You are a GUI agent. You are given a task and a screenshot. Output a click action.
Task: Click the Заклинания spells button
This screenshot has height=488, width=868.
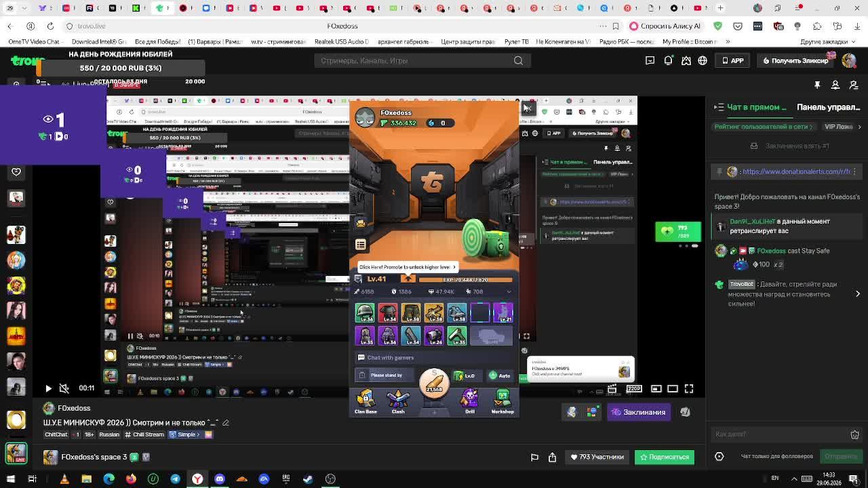point(638,412)
